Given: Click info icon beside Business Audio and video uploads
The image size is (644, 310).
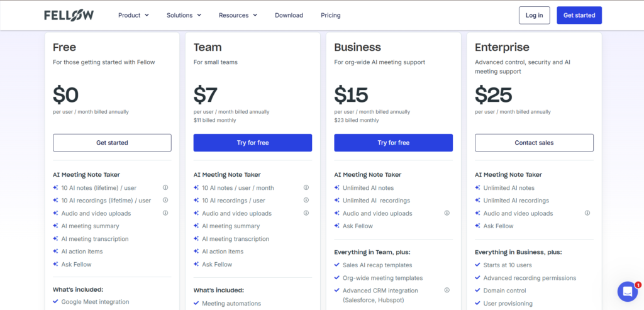Looking at the screenshot, I should 447,213.
